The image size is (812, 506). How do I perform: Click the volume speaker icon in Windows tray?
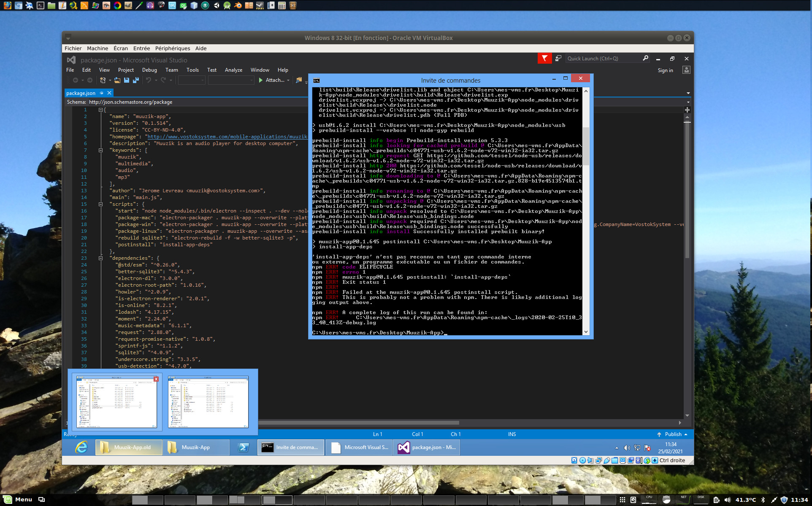click(x=627, y=448)
